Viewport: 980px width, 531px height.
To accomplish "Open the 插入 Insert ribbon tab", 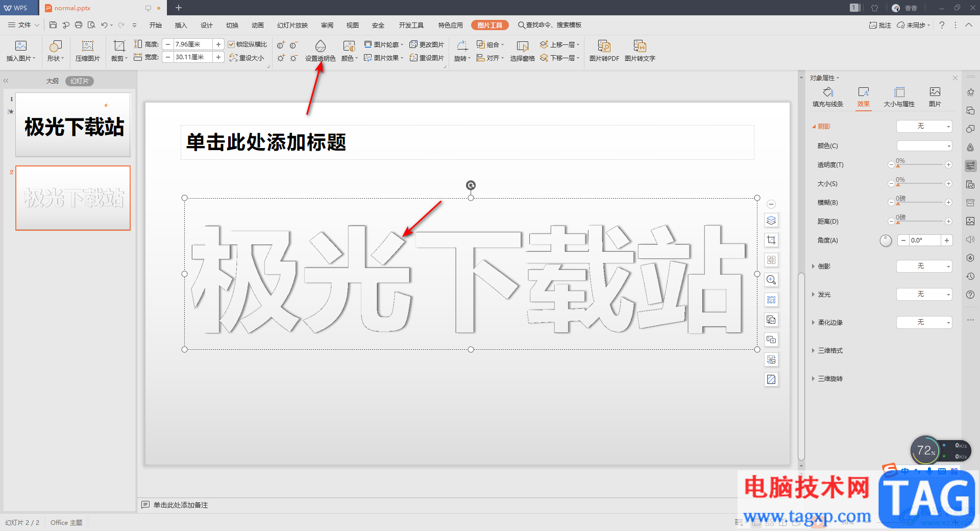I will [181, 25].
